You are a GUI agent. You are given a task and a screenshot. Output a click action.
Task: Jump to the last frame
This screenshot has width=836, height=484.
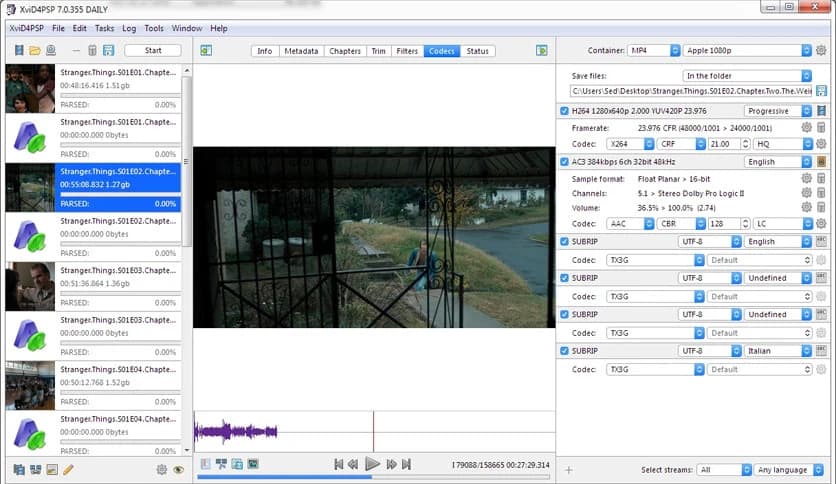[406, 464]
